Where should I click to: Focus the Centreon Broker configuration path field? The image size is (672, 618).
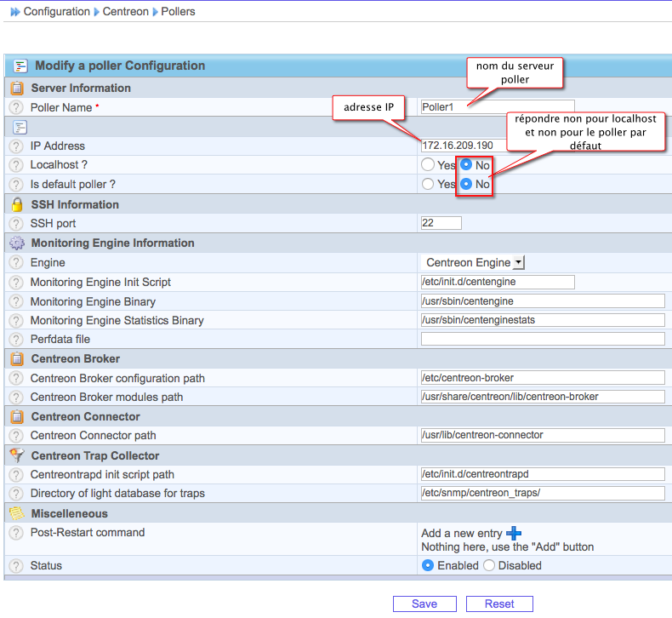(x=542, y=378)
